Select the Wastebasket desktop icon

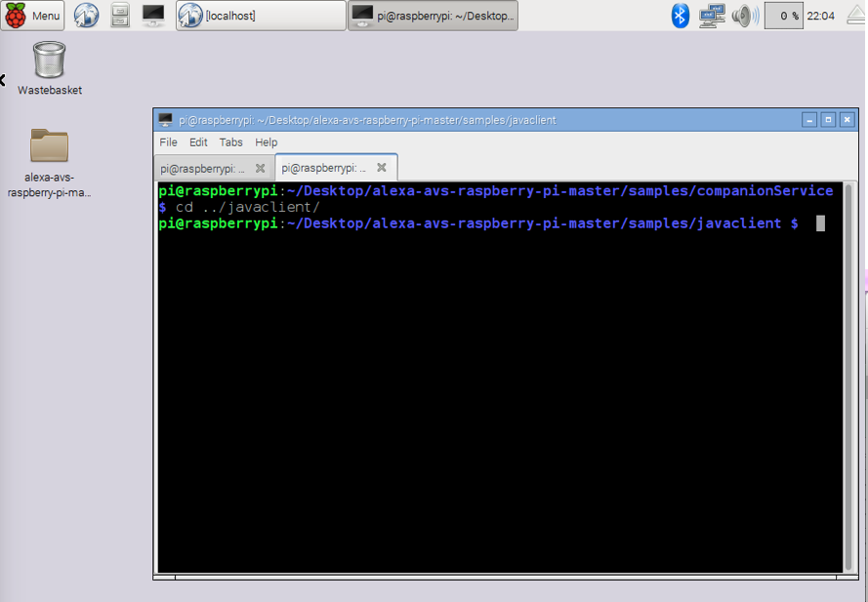[49, 68]
